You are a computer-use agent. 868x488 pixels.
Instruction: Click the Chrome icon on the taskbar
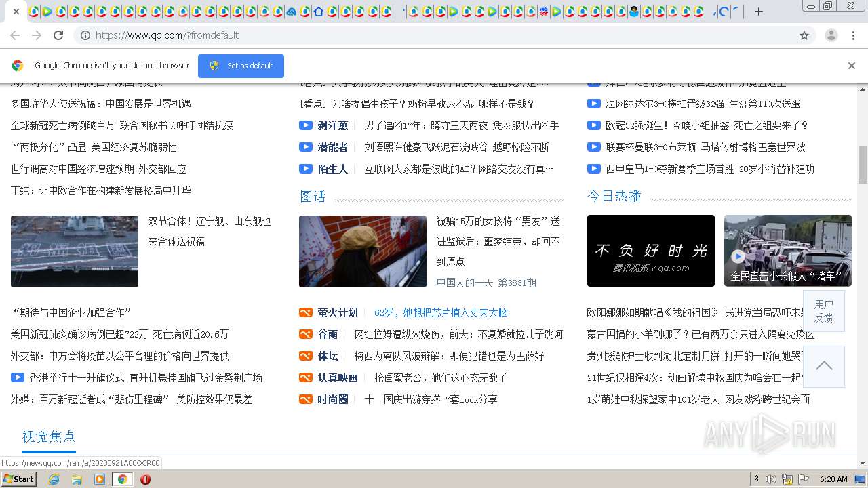coord(123,479)
